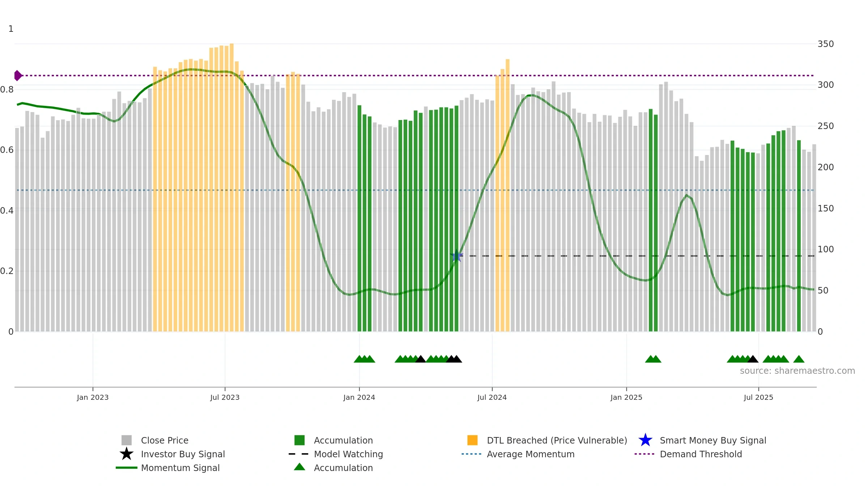Image resolution: width=868 pixels, height=488 pixels.
Task: Click the green Accumulation square legend icon
Action: tap(299, 440)
